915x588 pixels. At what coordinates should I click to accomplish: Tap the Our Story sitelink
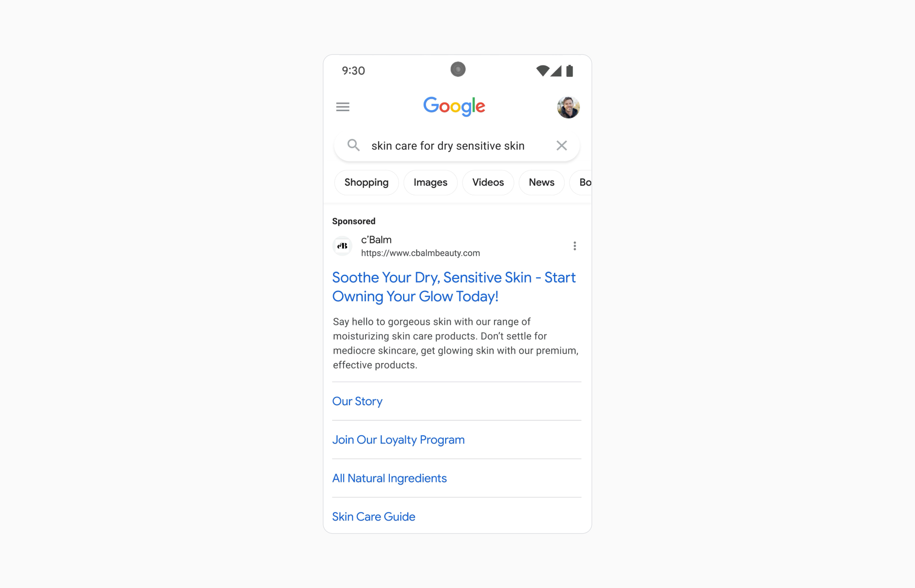click(x=357, y=401)
